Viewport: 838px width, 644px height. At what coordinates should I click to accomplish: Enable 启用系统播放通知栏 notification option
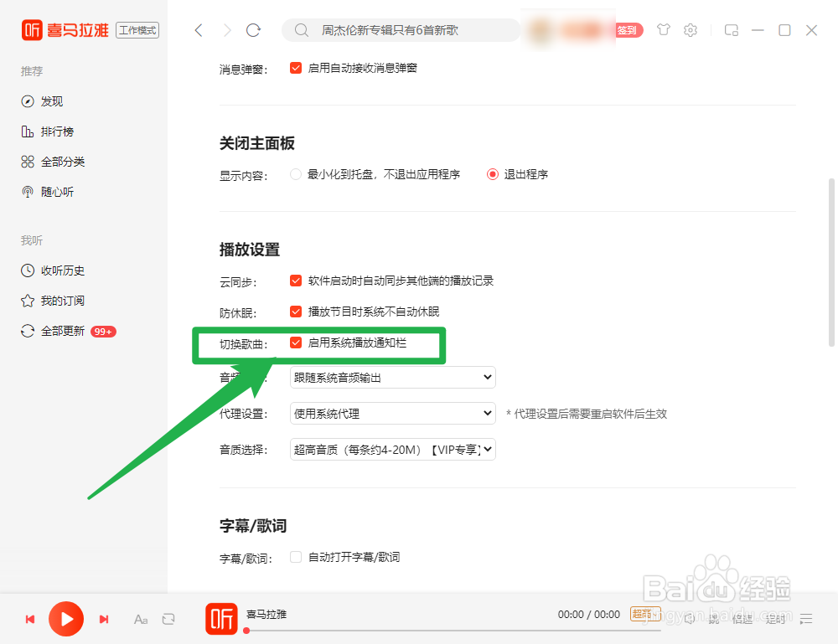(x=296, y=343)
